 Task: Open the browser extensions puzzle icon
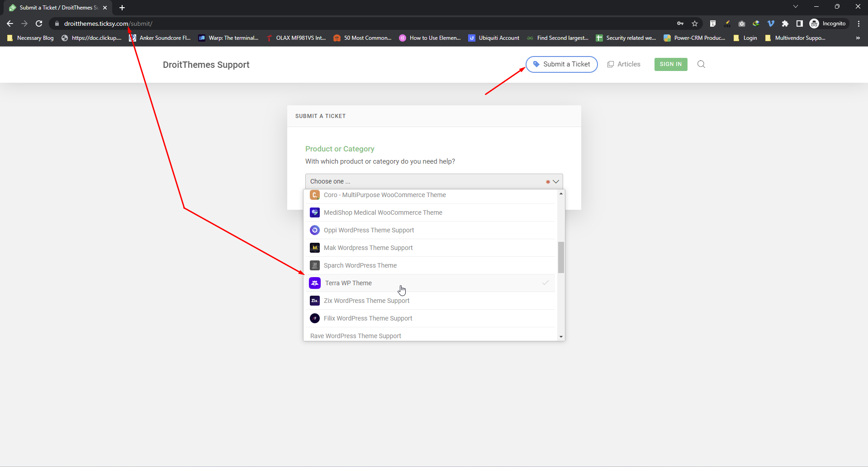coord(785,24)
